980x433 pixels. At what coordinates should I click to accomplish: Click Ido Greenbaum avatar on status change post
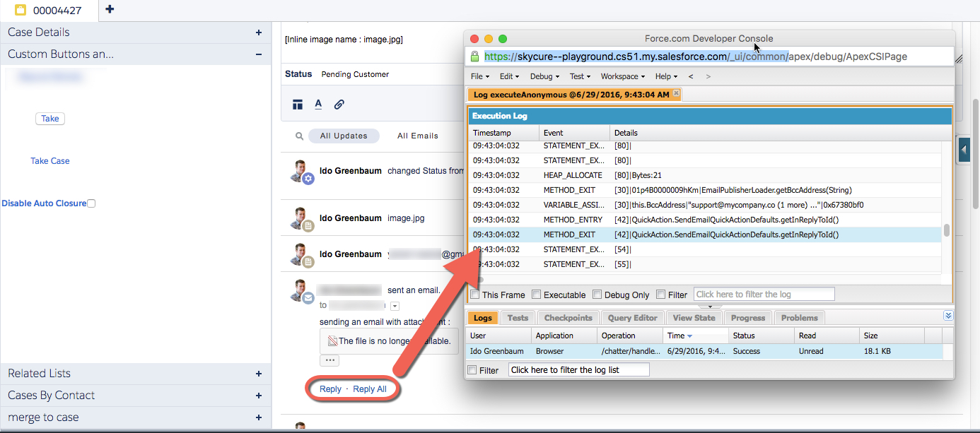click(x=301, y=171)
